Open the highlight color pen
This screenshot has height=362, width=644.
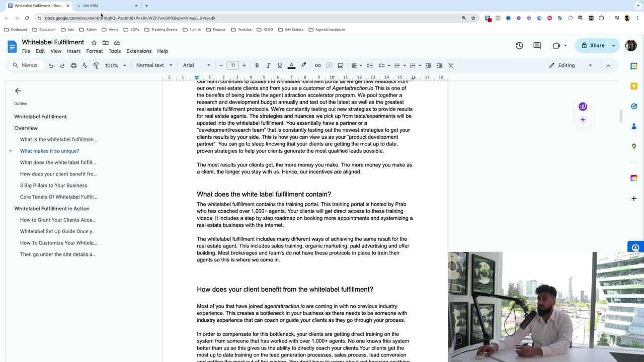point(303,65)
